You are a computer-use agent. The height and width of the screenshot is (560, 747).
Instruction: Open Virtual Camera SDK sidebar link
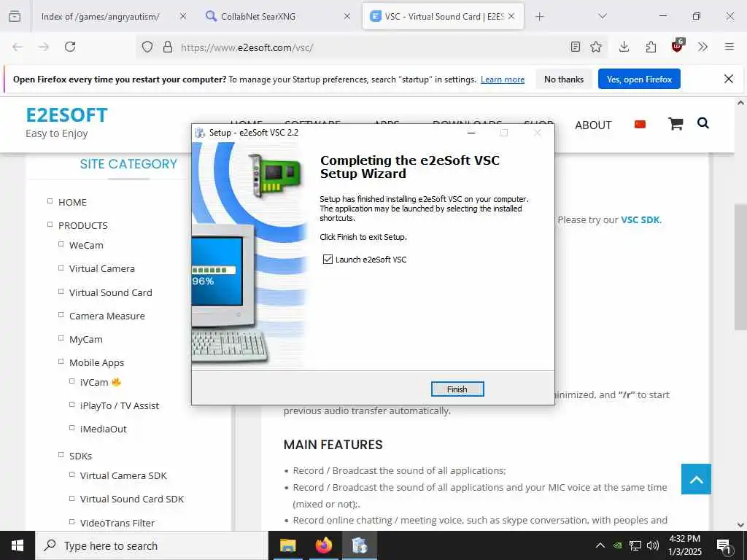[x=123, y=475]
